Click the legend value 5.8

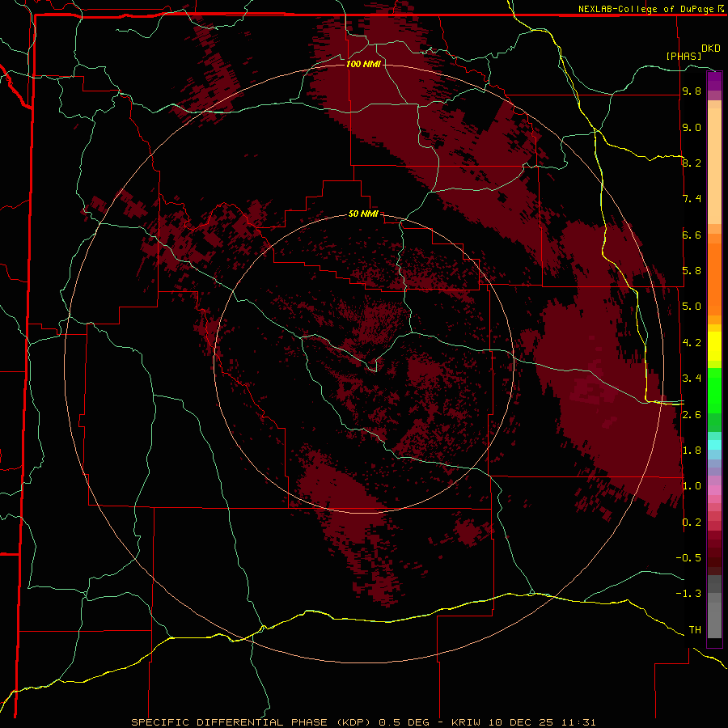coord(692,271)
